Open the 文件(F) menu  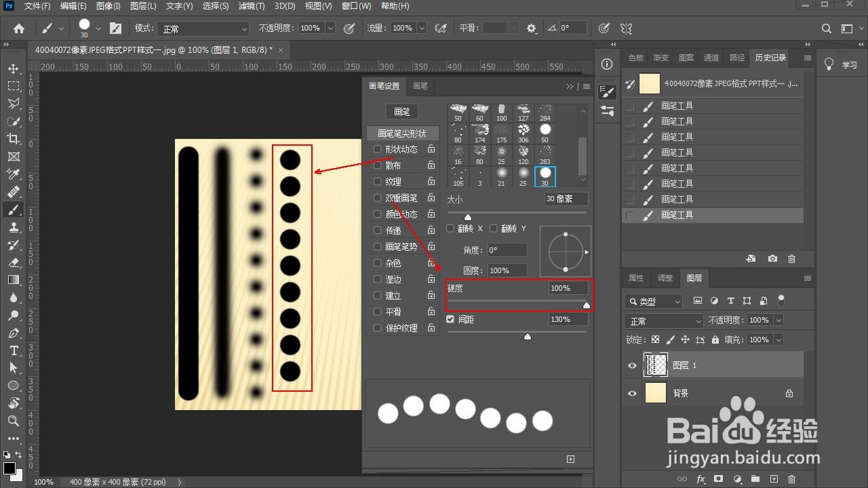(37, 6)
